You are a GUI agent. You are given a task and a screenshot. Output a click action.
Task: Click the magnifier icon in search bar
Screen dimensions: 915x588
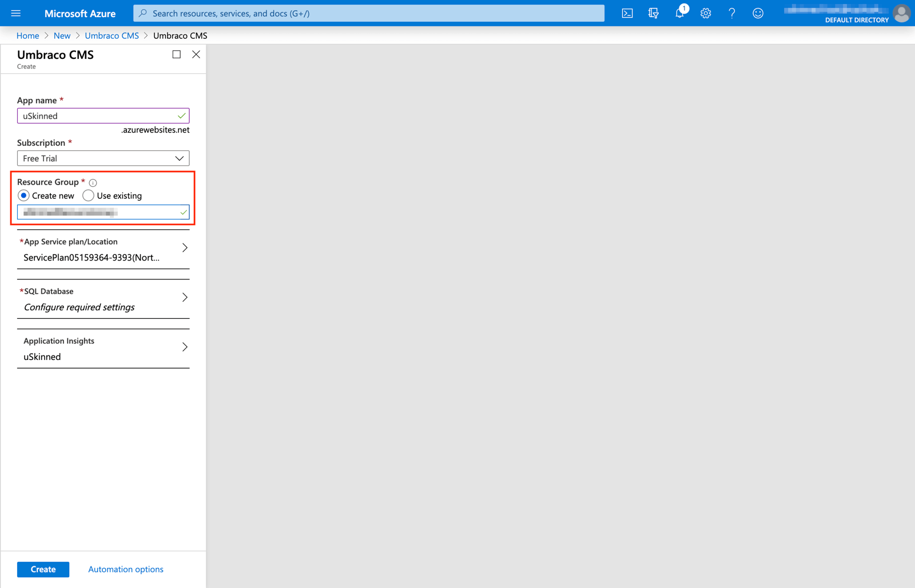[x=143, y=13]
